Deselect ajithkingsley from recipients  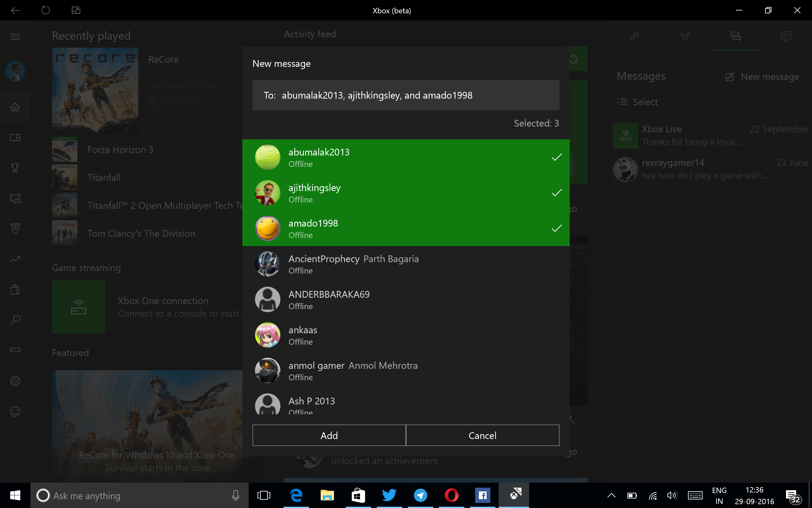coord(406,193)
